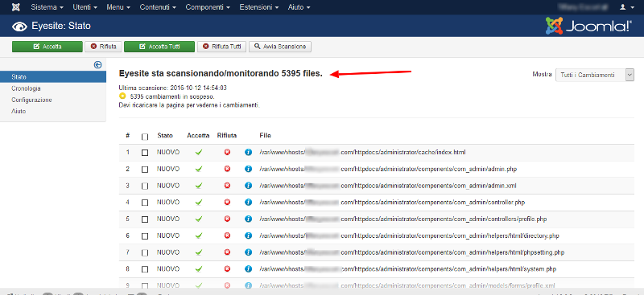Screen dimensions: 644x295
Task: Check the box for row 2 admin.php
Action: coord(145,170)
